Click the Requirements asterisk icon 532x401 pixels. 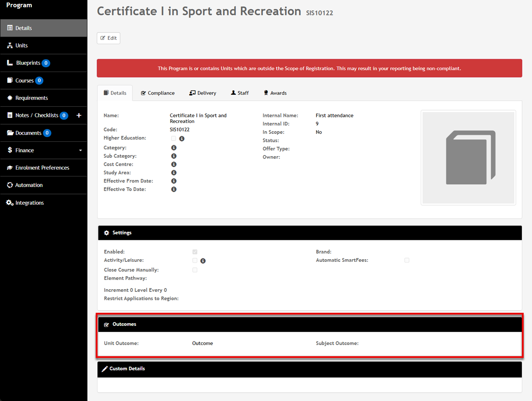point(10,98)
